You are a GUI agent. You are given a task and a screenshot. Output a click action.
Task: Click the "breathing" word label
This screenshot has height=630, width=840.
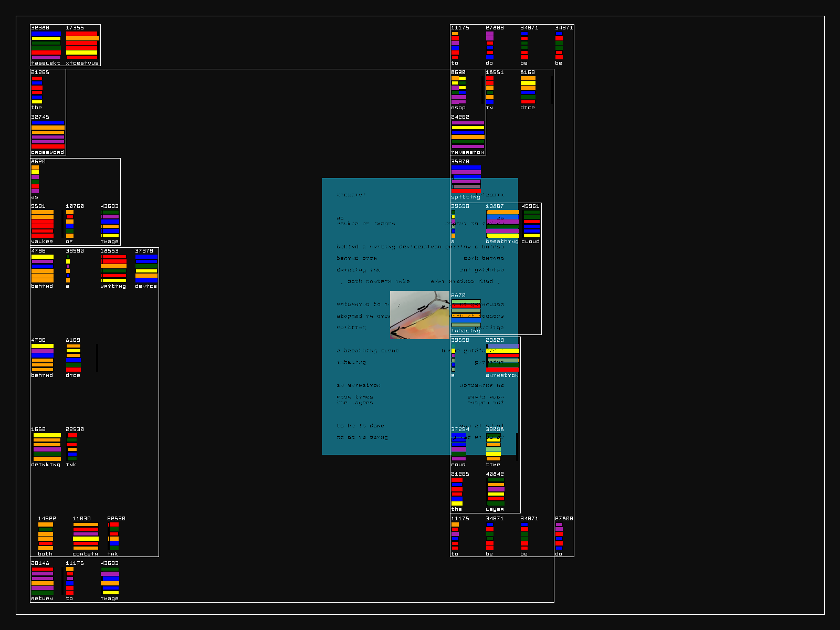[502, 242]
